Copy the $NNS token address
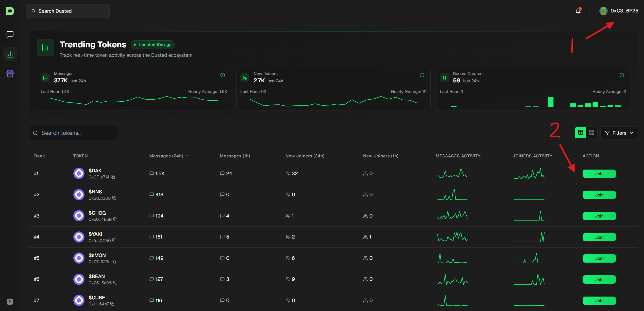 pos(114,198)
